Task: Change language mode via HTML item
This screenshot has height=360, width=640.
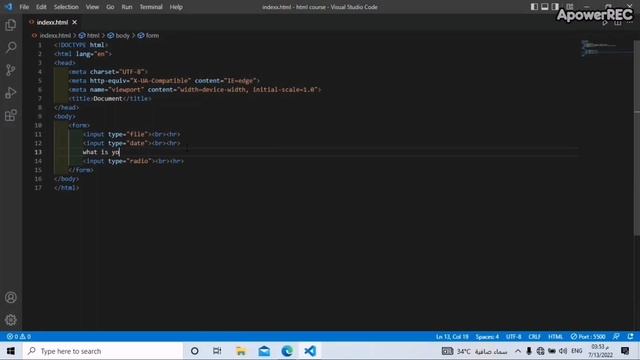Action: click(555, 336)
